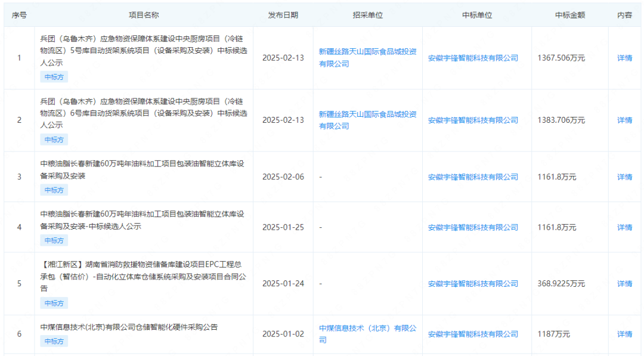The image size is (644, 356).
Task: Click 中标方 tag in row 3
Action: (x=54, y=190)
